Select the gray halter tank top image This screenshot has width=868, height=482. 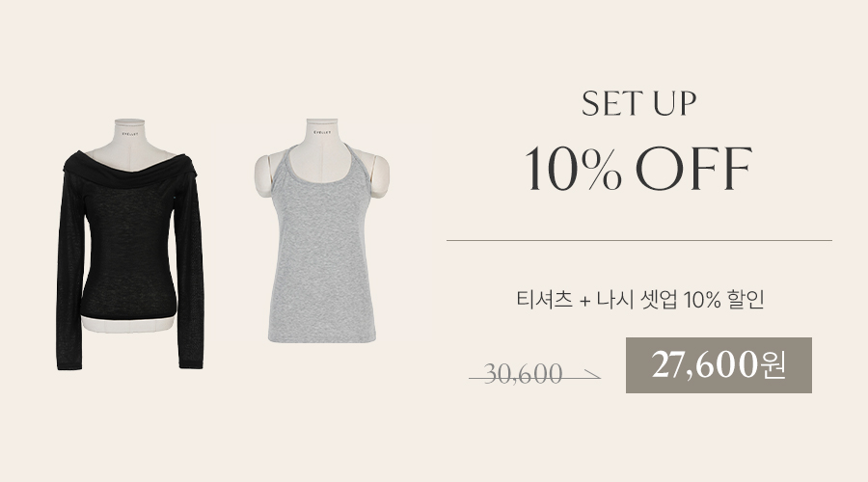pos(321,230)
